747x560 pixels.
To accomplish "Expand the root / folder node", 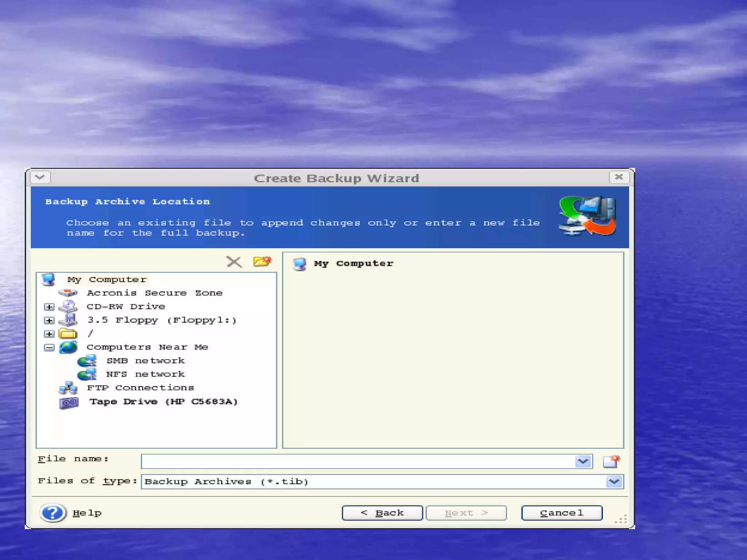I will (49, 334).
